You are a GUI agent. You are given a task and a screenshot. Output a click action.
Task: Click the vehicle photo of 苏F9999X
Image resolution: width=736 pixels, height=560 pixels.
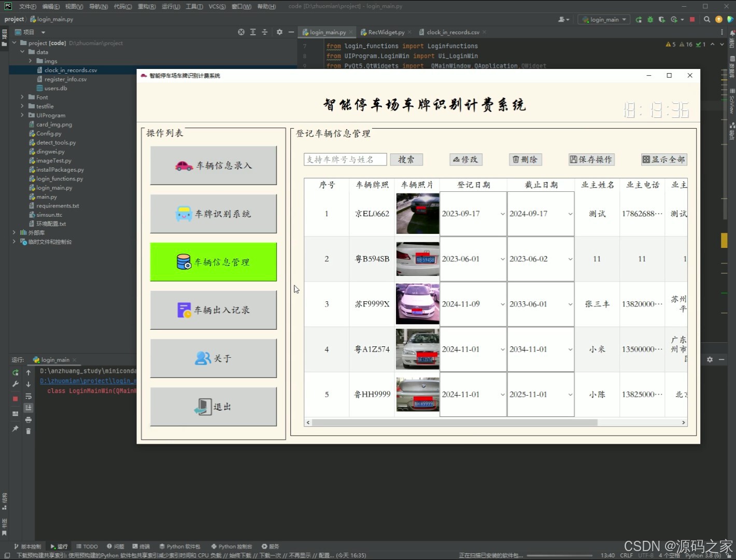pyautogui.click(x=417, y=304)
